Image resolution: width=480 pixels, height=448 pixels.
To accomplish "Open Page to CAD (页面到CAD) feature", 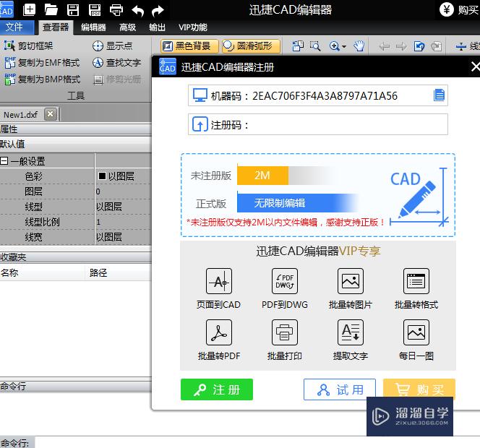I will point(218,288).
